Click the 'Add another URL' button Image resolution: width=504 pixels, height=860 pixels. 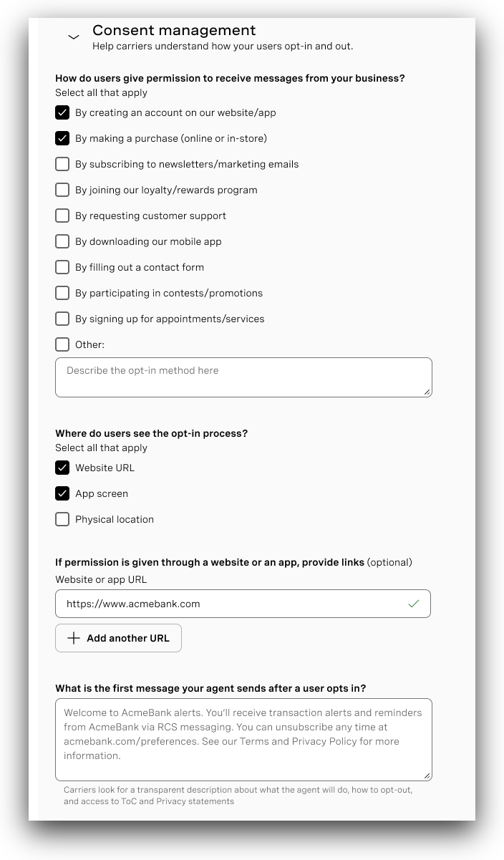click(x=118, y=637)
